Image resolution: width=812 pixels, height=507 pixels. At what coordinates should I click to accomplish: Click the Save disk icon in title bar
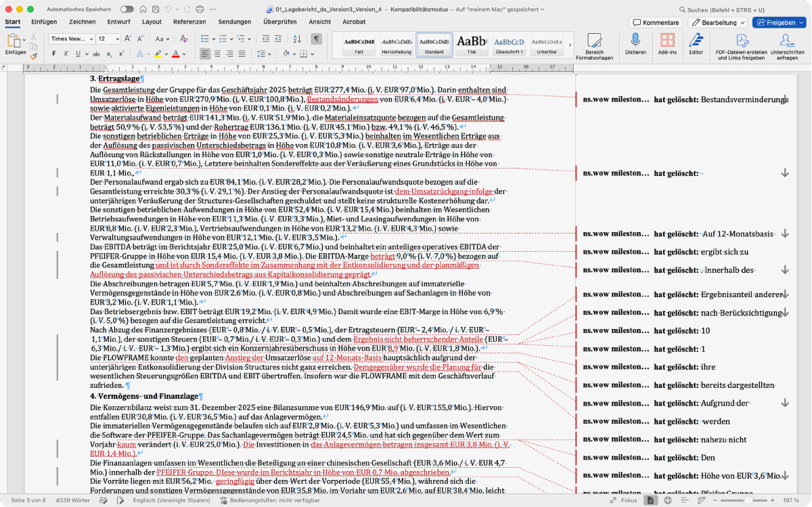coord(156,9)
